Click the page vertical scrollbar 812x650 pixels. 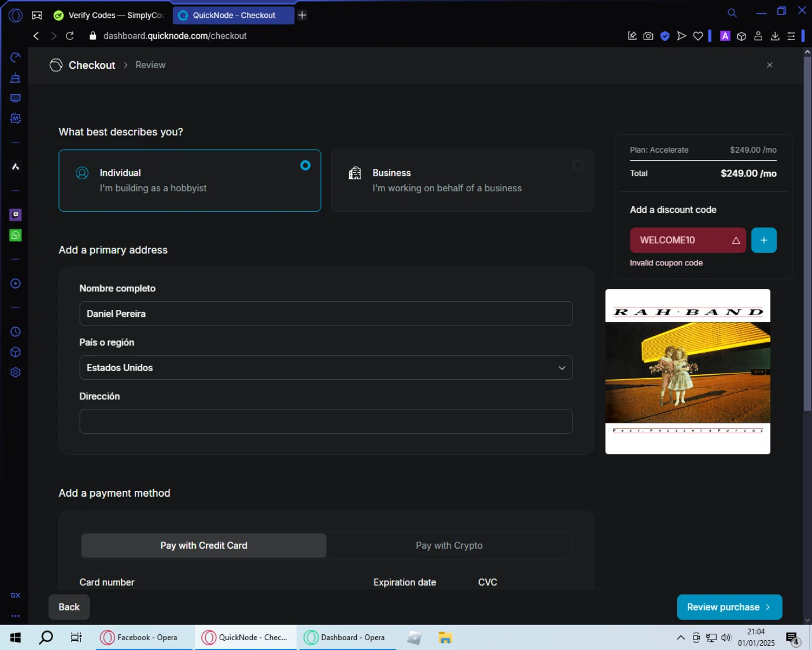point(807,233)
